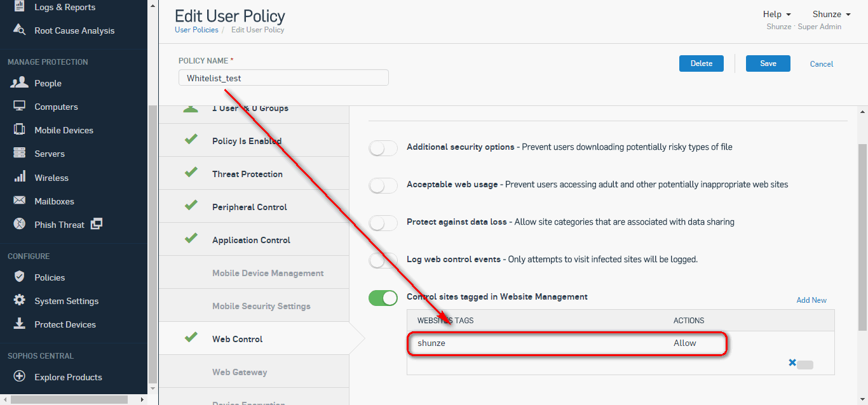Click the external-window icon beside Phish Threat

(x=97, y=223)
